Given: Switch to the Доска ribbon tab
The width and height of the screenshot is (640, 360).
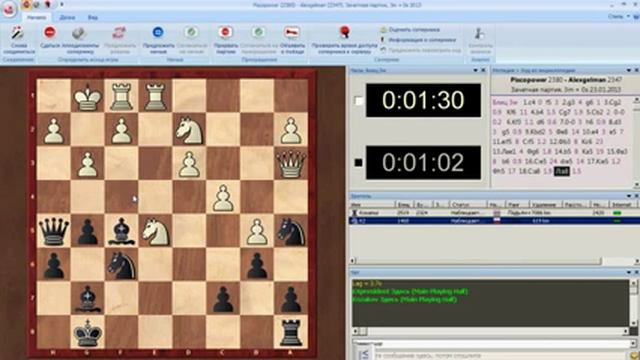Looking at the screenshot, I should (x=67, y=18).
